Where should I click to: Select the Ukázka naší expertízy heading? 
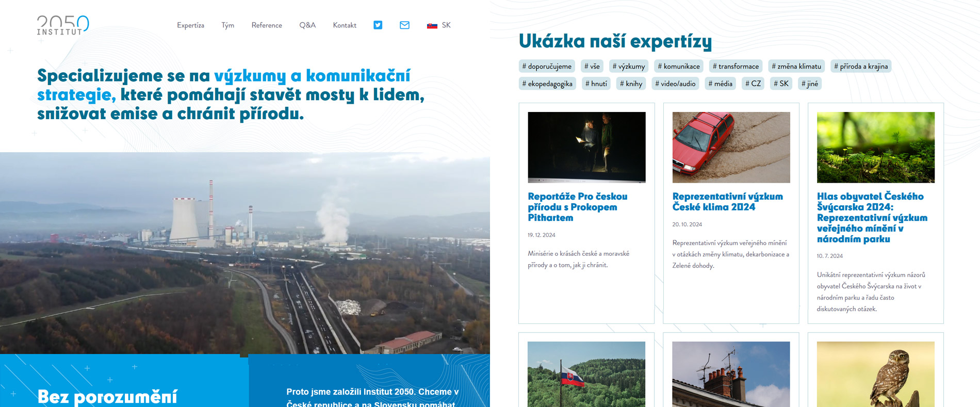click(615, 41)
